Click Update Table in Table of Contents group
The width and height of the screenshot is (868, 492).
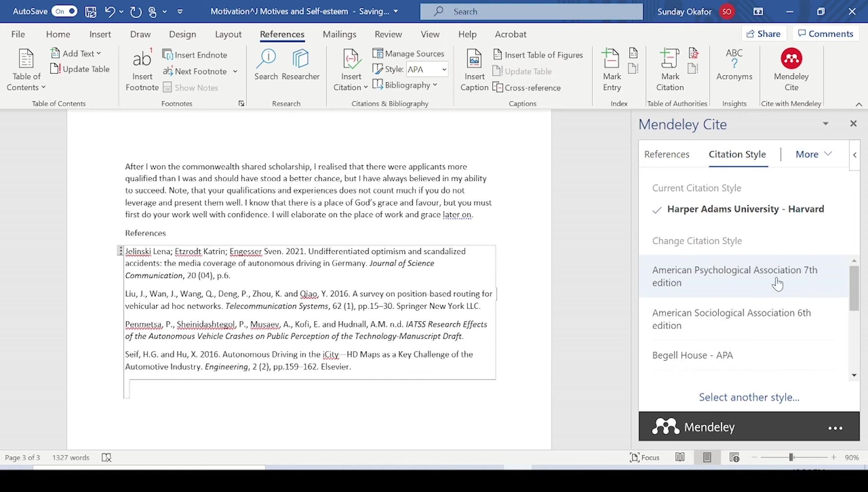coord(80,69)
